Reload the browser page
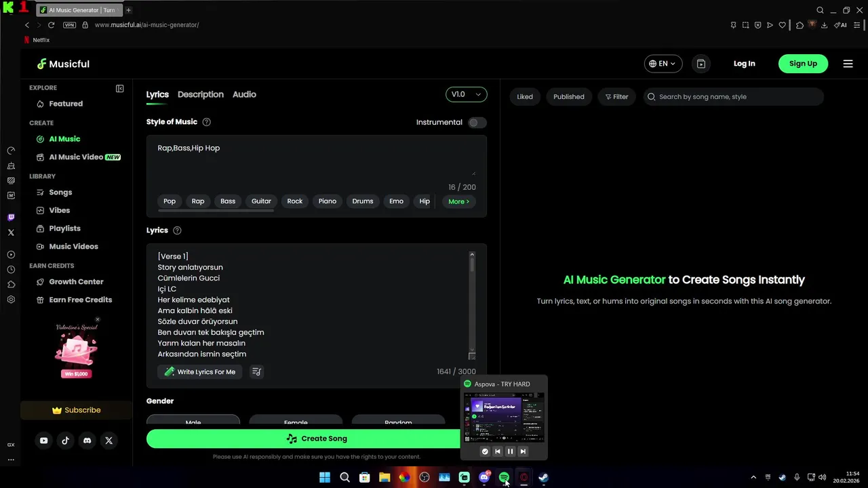 [51, 25]
